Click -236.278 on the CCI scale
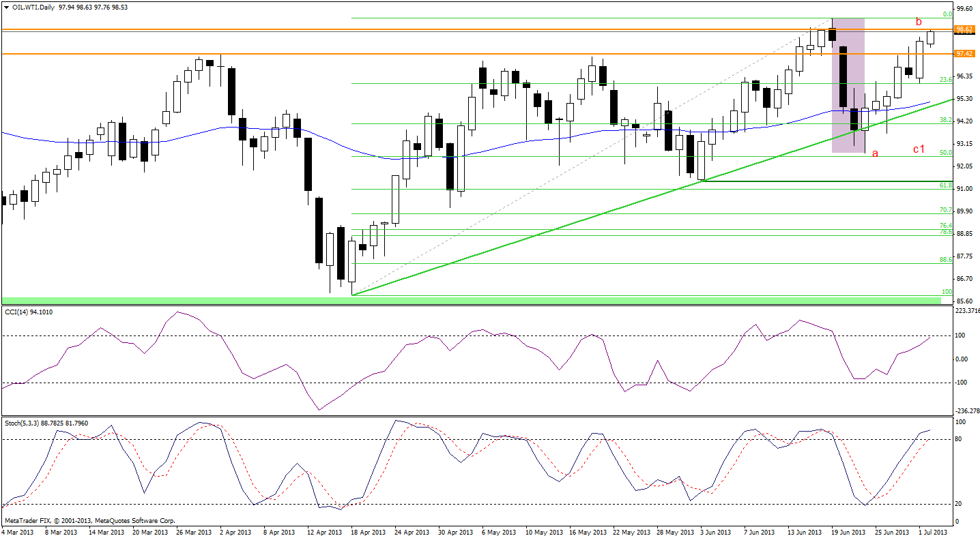980x538 pixels. (967, 410)
